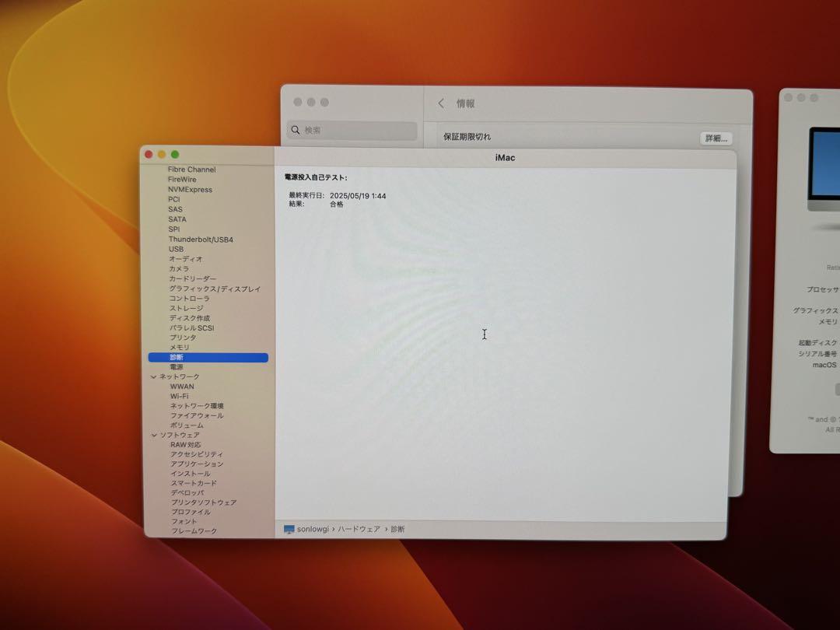Click 電源投入自己テスト heading
The image size is (840, 630).
(316, 177)
